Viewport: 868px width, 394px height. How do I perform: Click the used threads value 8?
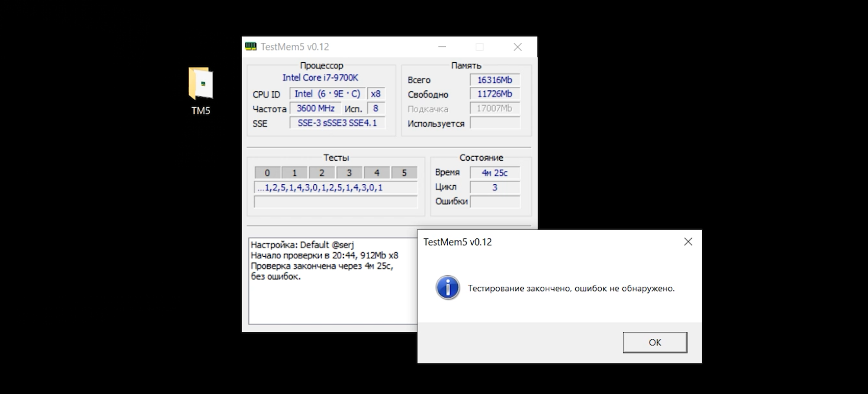click(376, 108)
